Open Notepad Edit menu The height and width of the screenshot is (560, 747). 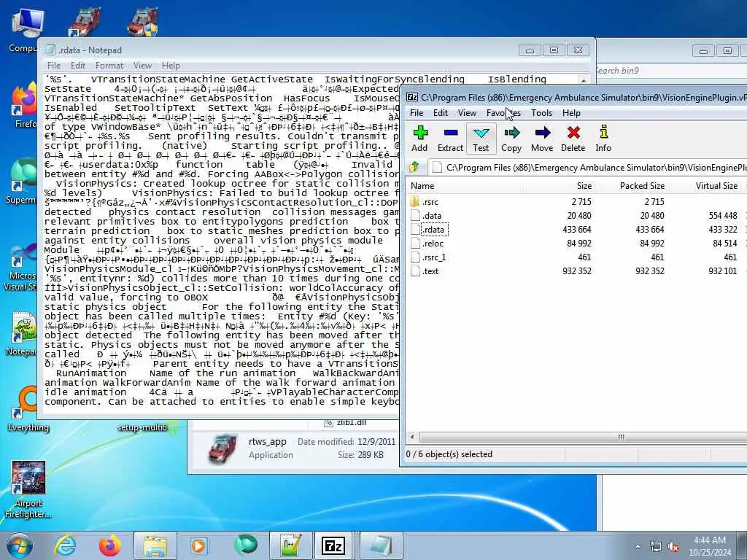click(77, 65)
